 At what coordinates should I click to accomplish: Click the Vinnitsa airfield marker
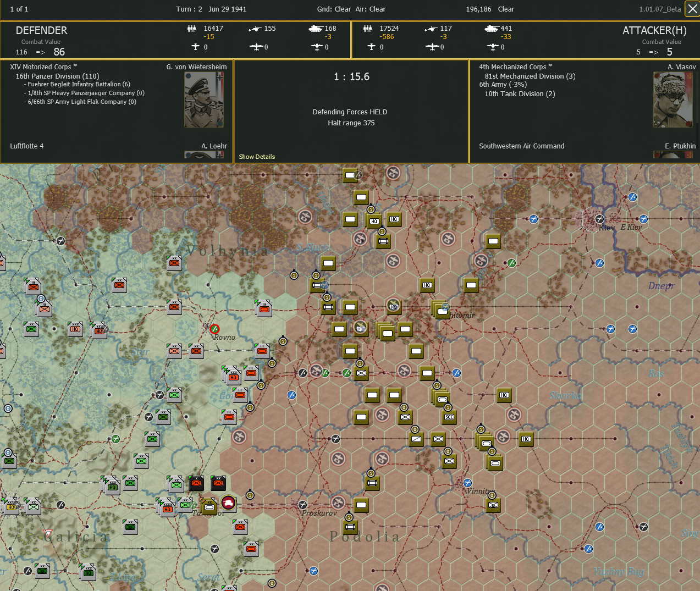[x=467, y=483]
